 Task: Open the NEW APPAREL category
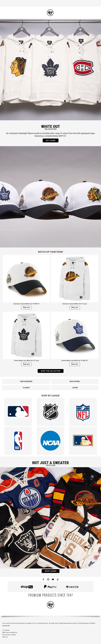(x=75, y=381)
